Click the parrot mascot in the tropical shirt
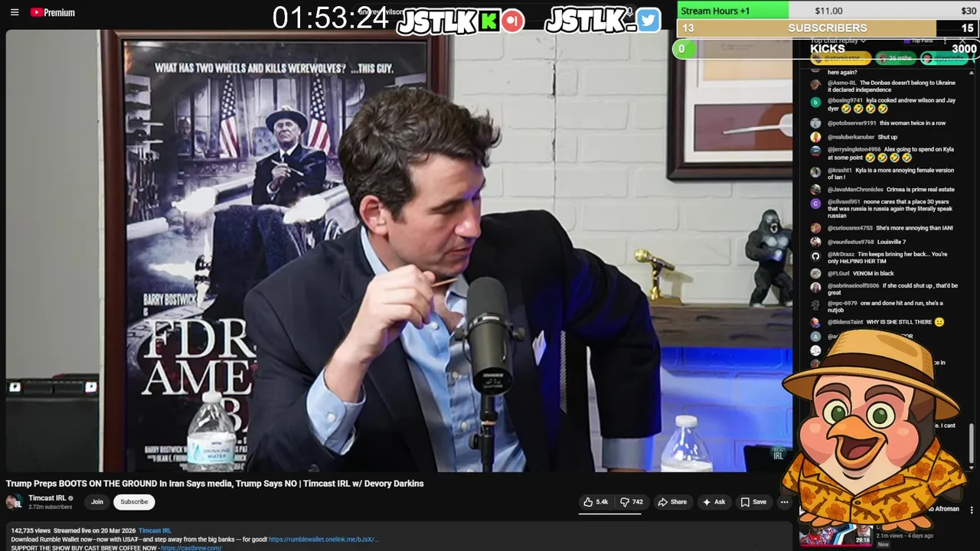The width and height of the screenshot is (980, 551). [x=873, y=432]
